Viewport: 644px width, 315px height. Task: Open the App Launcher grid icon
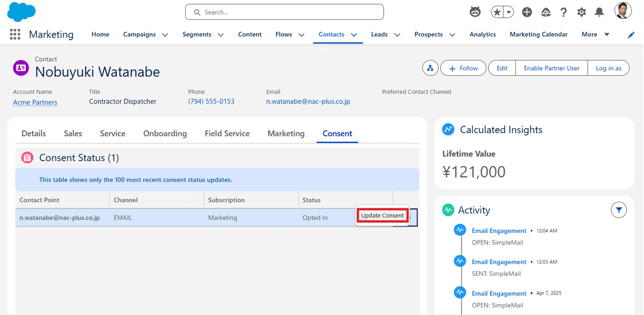click(15, 34)
